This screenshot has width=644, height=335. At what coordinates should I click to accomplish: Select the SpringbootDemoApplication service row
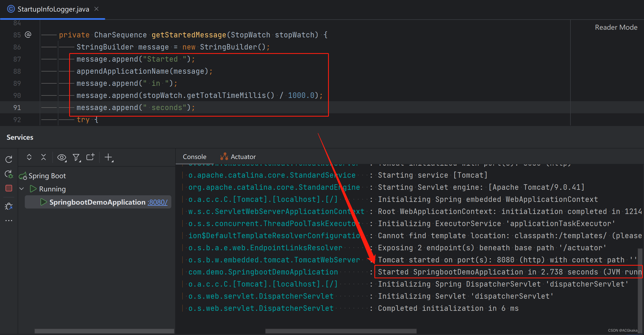[98, 202]
